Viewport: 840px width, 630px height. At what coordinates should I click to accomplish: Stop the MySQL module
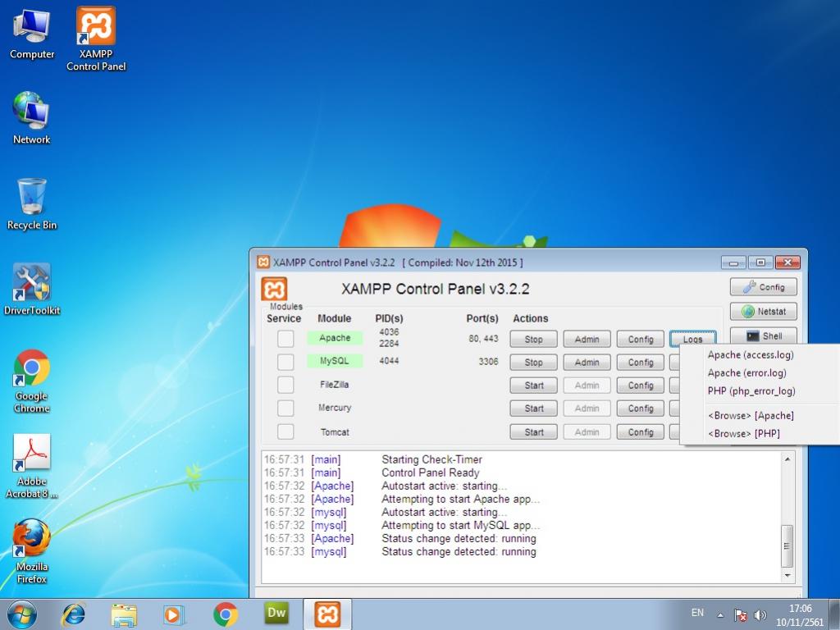click(533, 362)
